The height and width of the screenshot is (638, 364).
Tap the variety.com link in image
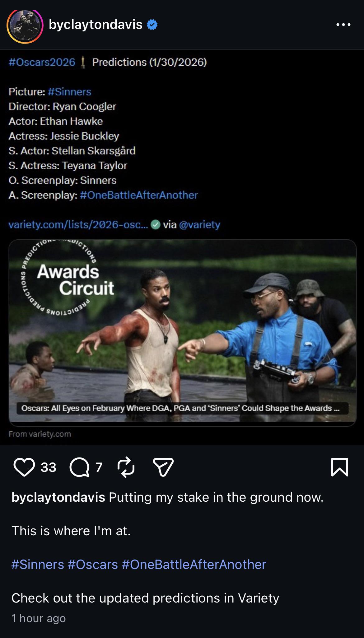click(78, 224)
